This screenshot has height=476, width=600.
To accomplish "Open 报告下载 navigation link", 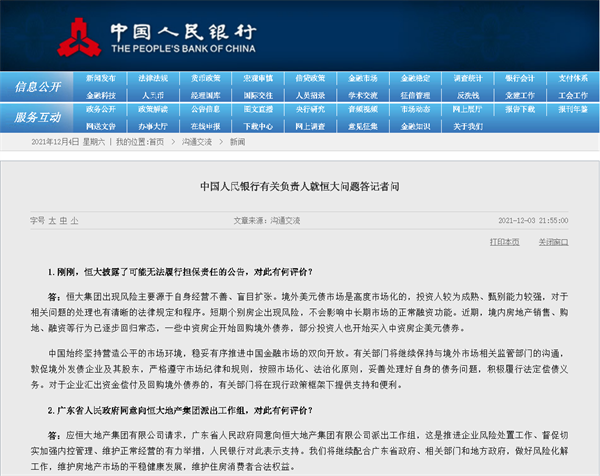I will [520, 109].
